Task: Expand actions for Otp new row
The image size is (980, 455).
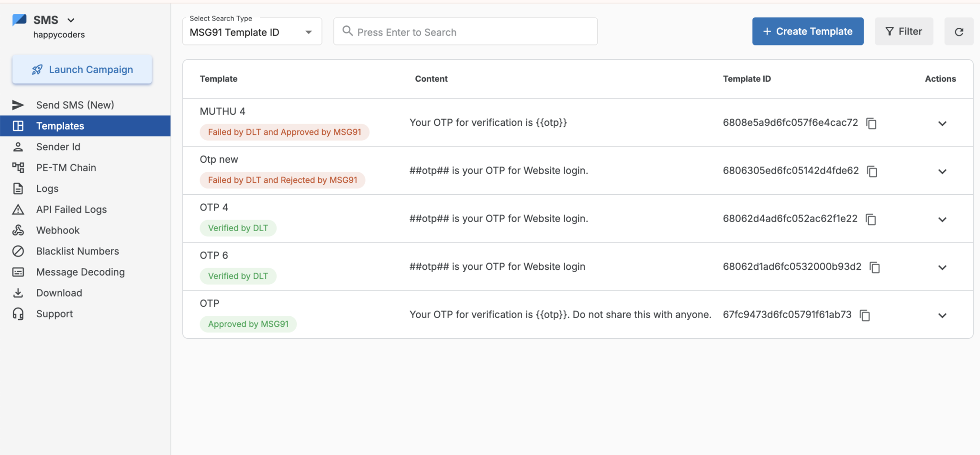Action: pyautogui.click(x=942, y=171)
